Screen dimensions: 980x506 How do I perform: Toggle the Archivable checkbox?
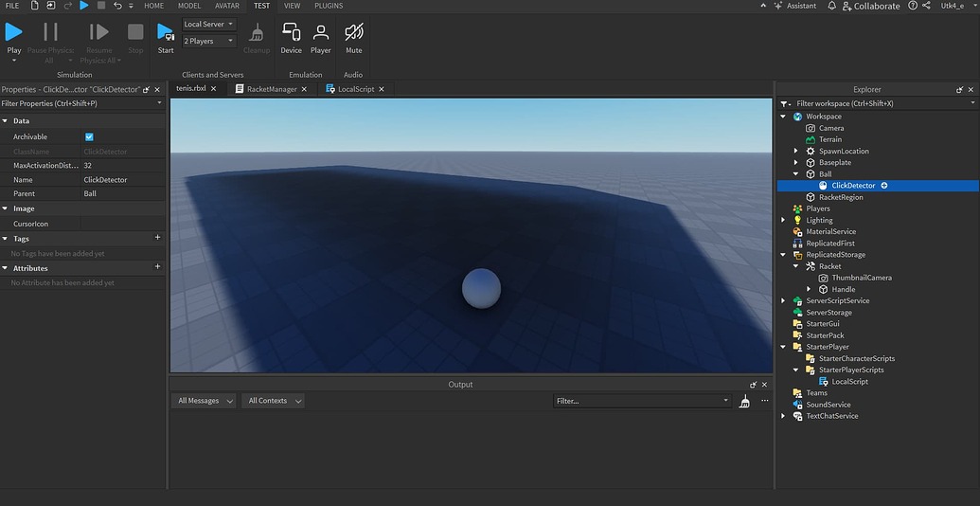coord(89,137)
